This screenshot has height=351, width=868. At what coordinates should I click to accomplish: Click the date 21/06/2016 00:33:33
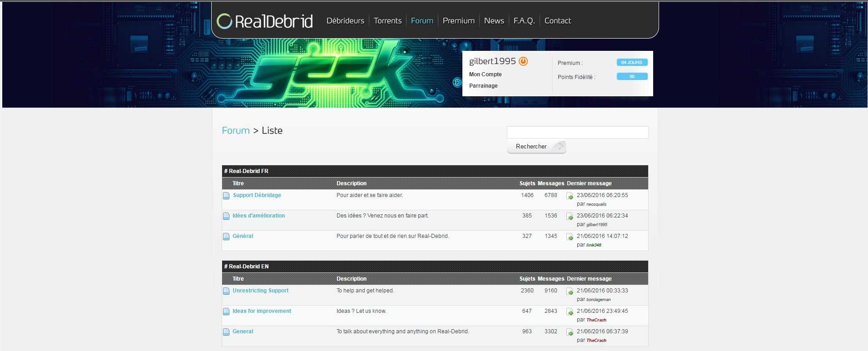pos(602,291)
